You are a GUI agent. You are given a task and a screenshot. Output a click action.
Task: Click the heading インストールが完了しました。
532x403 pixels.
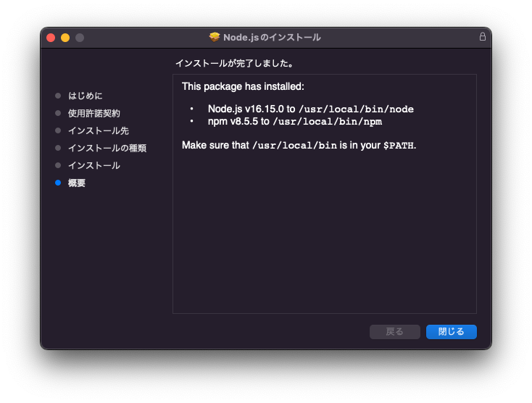pyautogui.click(x=234, y=64)
